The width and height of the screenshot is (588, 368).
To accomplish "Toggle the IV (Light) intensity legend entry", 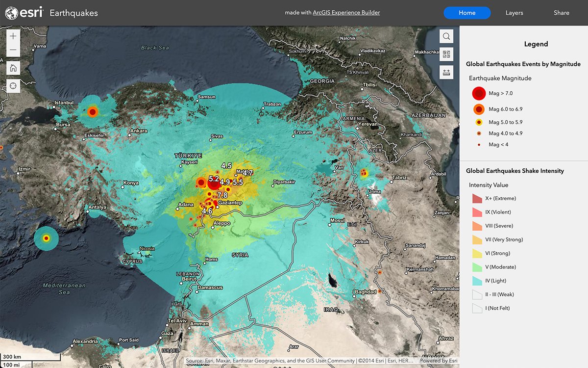I will click(x=477, y=280).
